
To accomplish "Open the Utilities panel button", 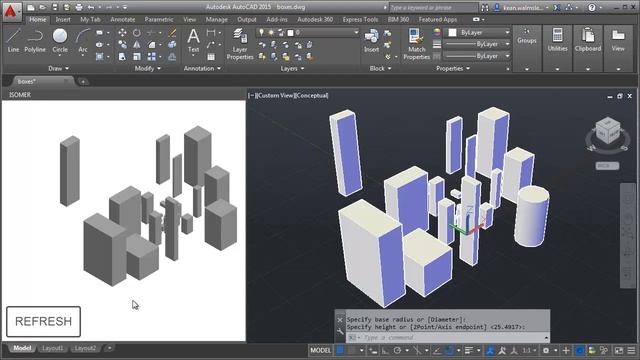I will pyautogui.click(x=557, y=48).
